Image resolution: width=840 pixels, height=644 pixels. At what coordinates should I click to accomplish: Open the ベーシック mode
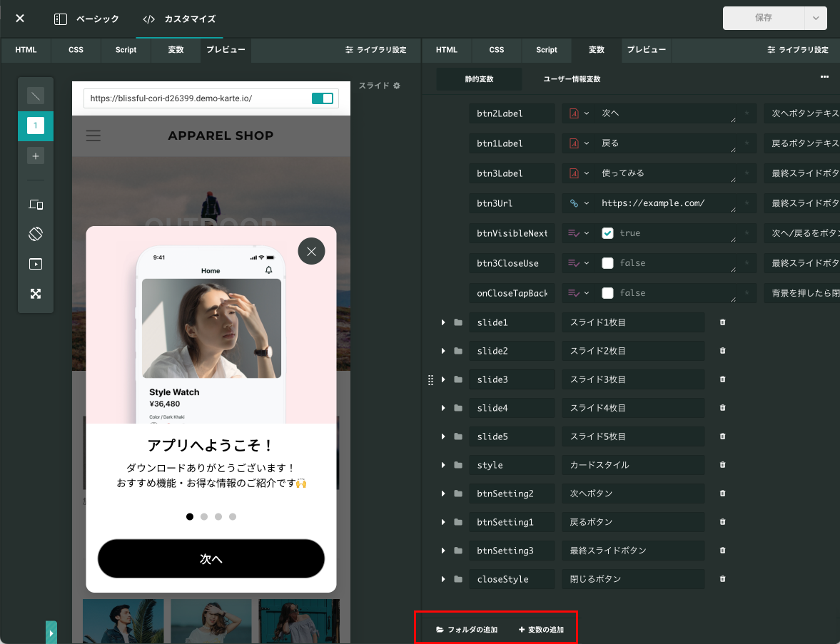(86, 19)
